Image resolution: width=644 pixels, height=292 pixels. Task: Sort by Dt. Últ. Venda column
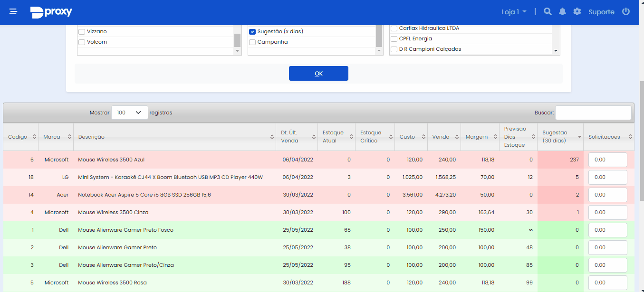click(x=297, y=137)
